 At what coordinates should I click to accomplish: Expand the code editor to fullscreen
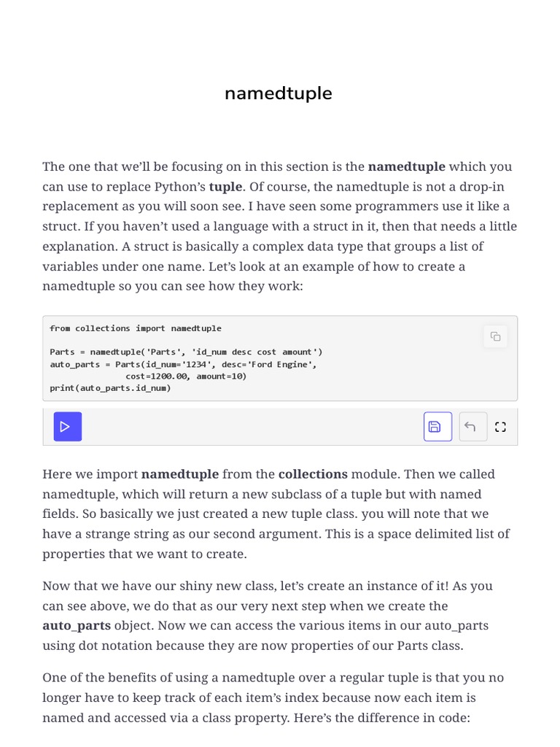(500, 426)
